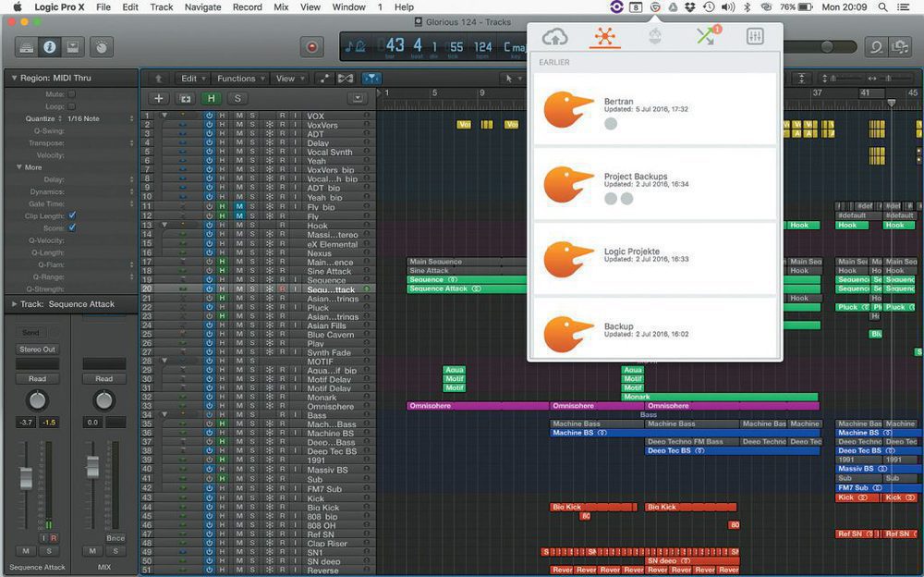924x577 pixels.
Task: Solo the Sequence Attack channel strip
Action: pos(49,551)
